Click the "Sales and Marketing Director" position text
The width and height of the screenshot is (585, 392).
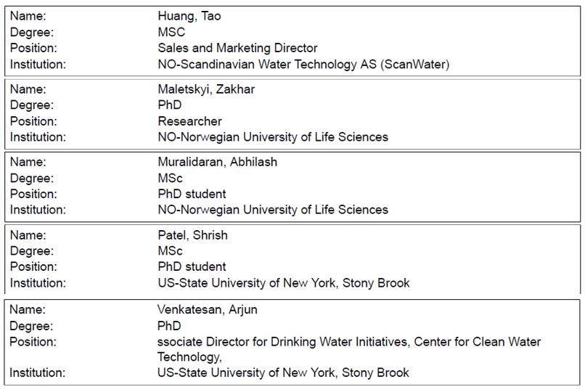[x=237, y=48]
